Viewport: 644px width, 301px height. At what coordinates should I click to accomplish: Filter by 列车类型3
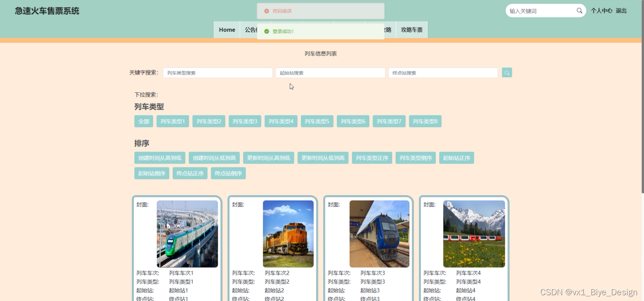[x=245, y=121]
